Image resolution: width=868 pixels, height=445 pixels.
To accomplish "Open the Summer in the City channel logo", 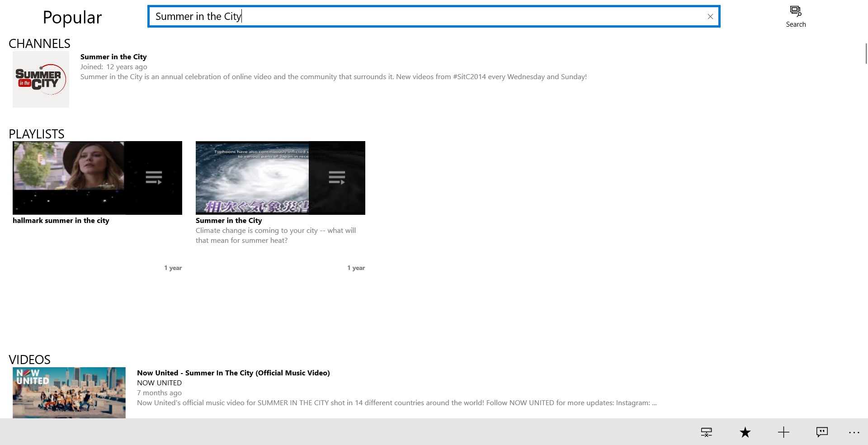I will coord(41,79).
